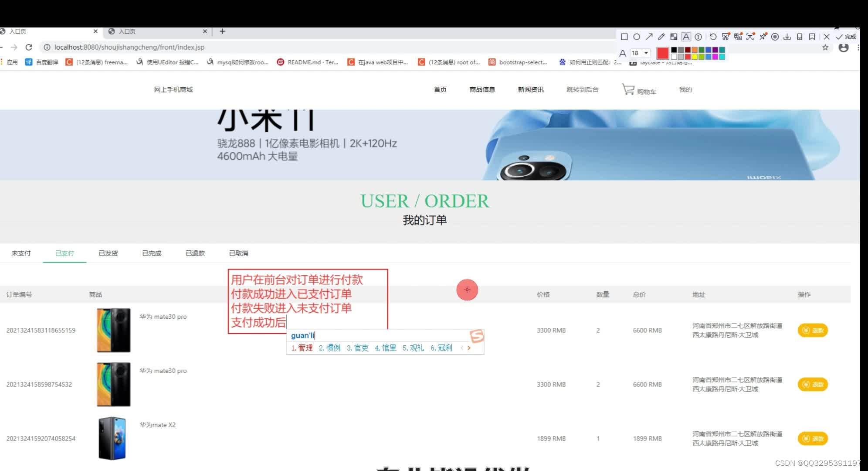Open the bootstrap-select bookmark
Viewport: 868px width, 471px height.
(x=518, y=62)
